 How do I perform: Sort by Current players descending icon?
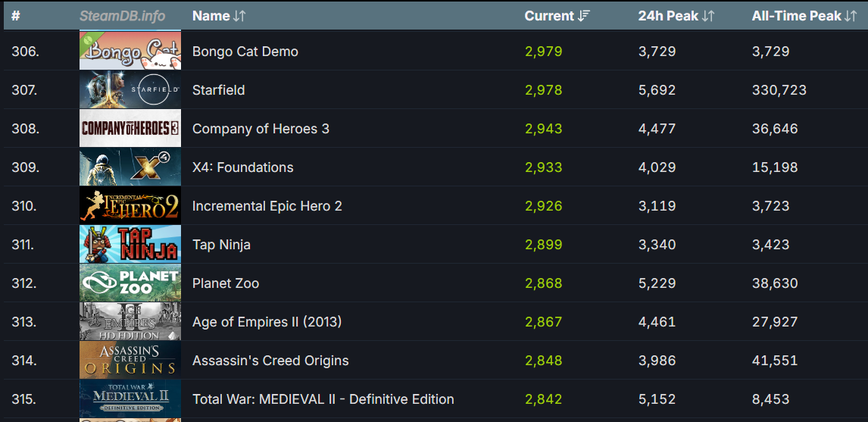584,16
